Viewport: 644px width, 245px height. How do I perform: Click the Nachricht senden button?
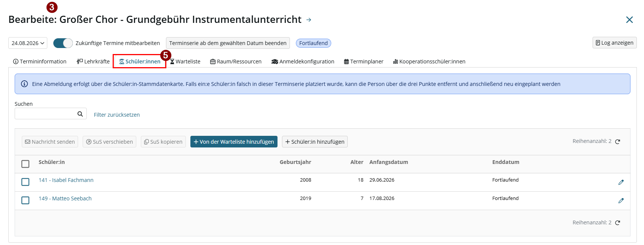coord(50,142)
